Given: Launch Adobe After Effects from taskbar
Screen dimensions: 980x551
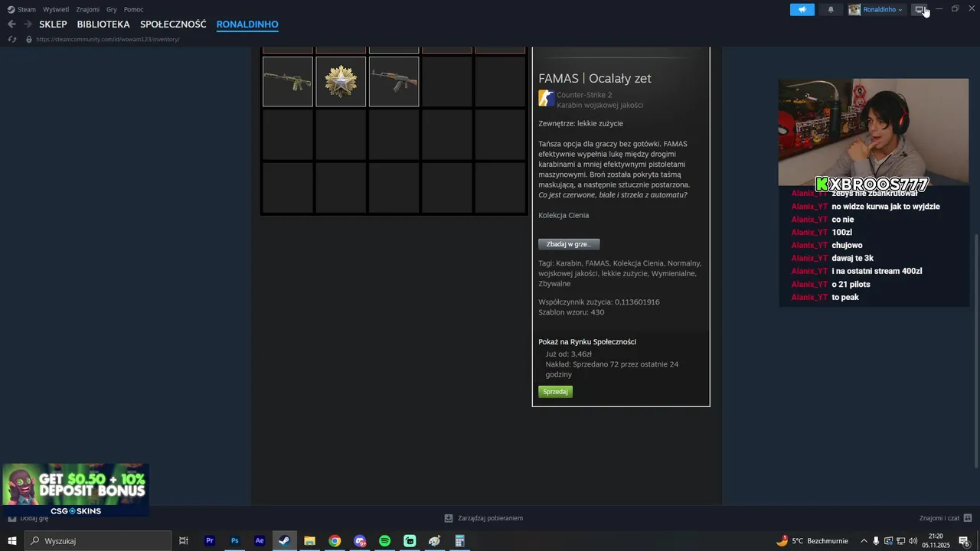Looking at the screenshot, I should [260, 541].
